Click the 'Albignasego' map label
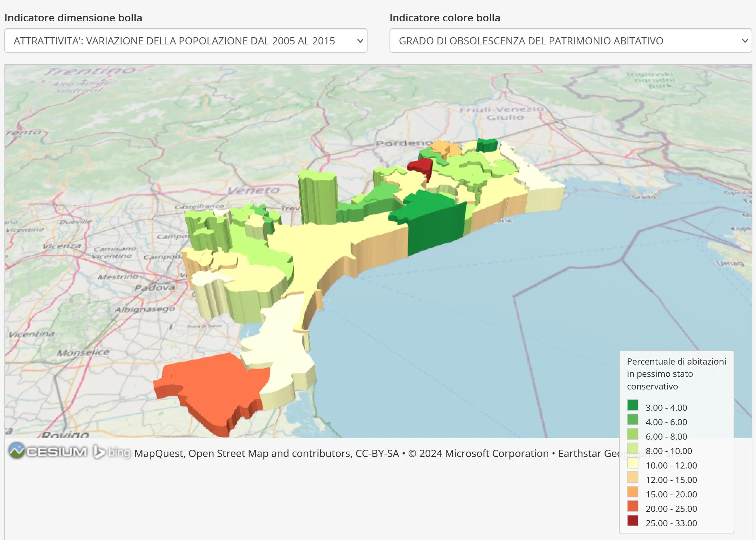This screenshot has height=540, width=756. pos(145,309)
